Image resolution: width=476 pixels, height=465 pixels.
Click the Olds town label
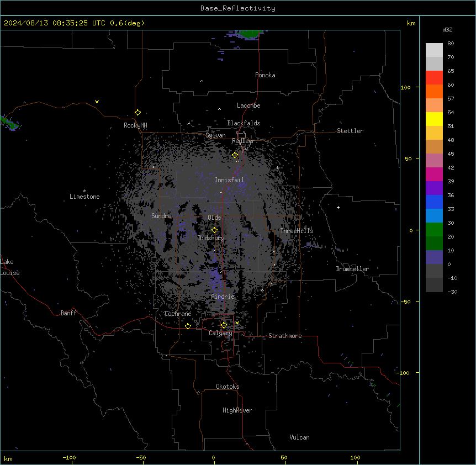coord(214,218)
